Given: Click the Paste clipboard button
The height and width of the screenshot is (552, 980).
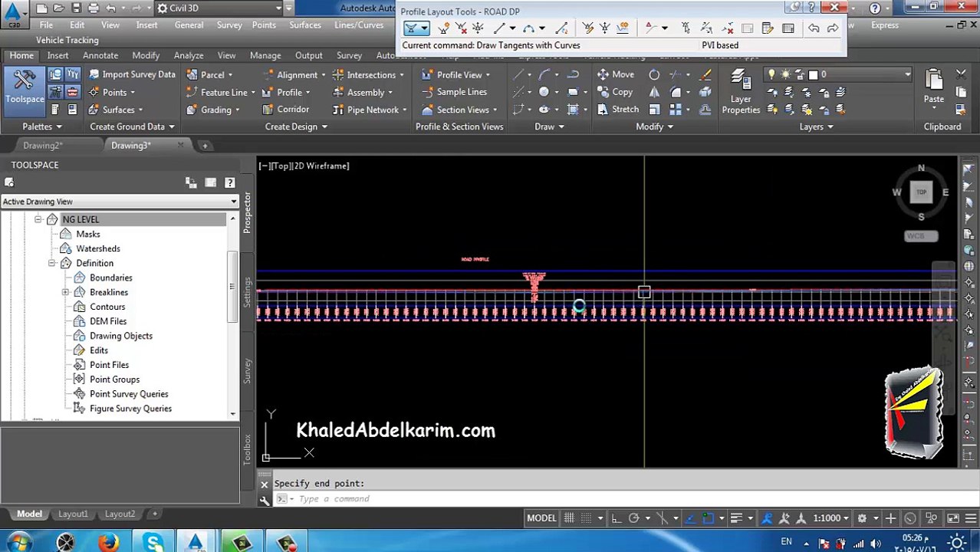Looking at the screenshot, I should [933, 86].
